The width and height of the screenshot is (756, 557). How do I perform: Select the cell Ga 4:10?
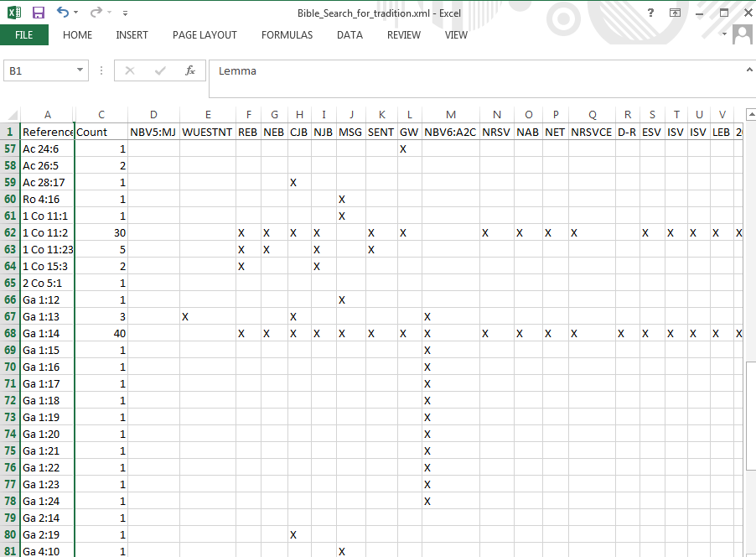coord(47,551)
